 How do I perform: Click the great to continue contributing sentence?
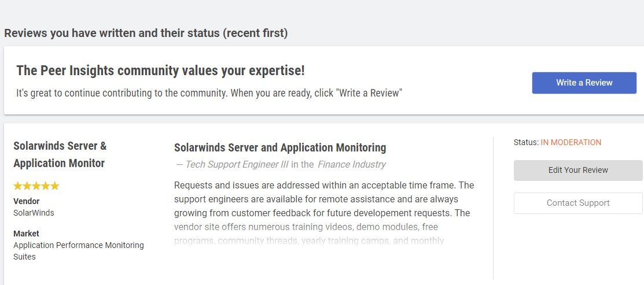pos(209,93)
